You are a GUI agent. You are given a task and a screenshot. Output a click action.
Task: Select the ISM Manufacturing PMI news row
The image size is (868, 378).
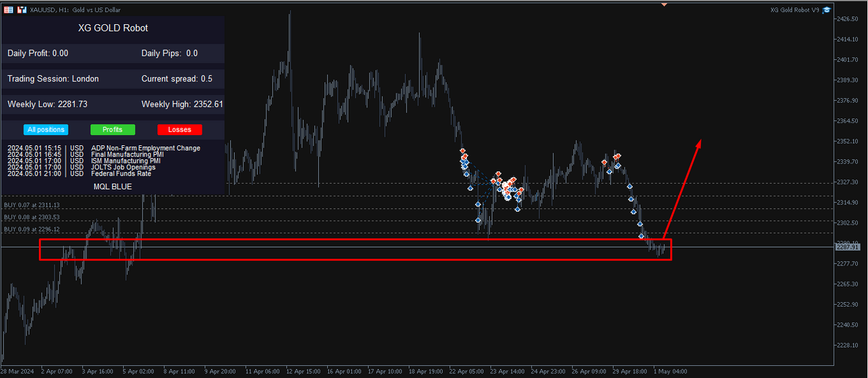click(84, 161)
